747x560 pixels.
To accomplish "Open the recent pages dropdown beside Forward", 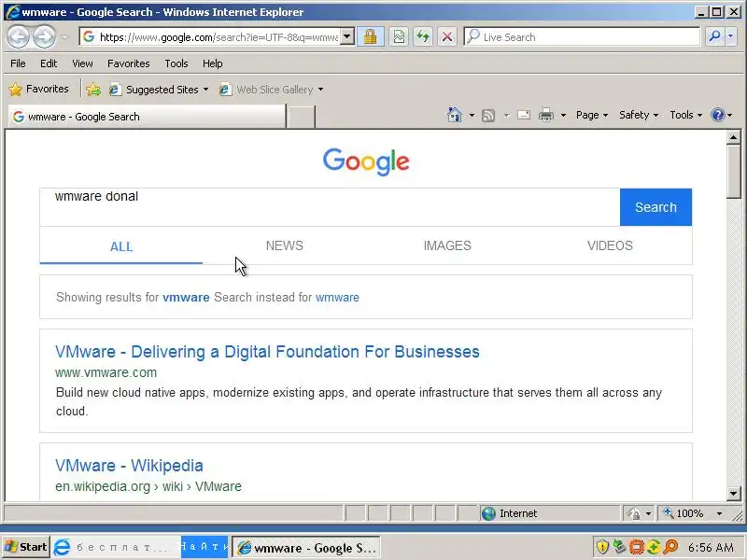I will (x=64, y=36).
